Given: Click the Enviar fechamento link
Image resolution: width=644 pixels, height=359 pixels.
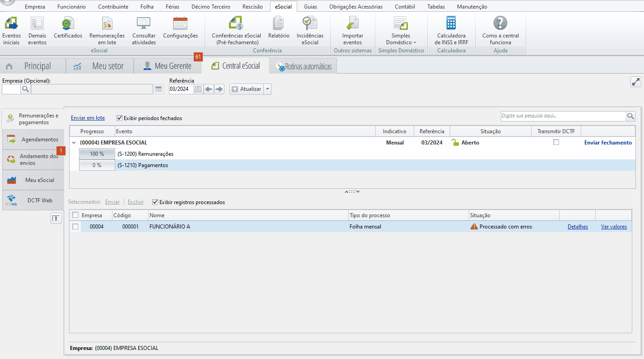Looking at the screenshot, I should (608, 143).
